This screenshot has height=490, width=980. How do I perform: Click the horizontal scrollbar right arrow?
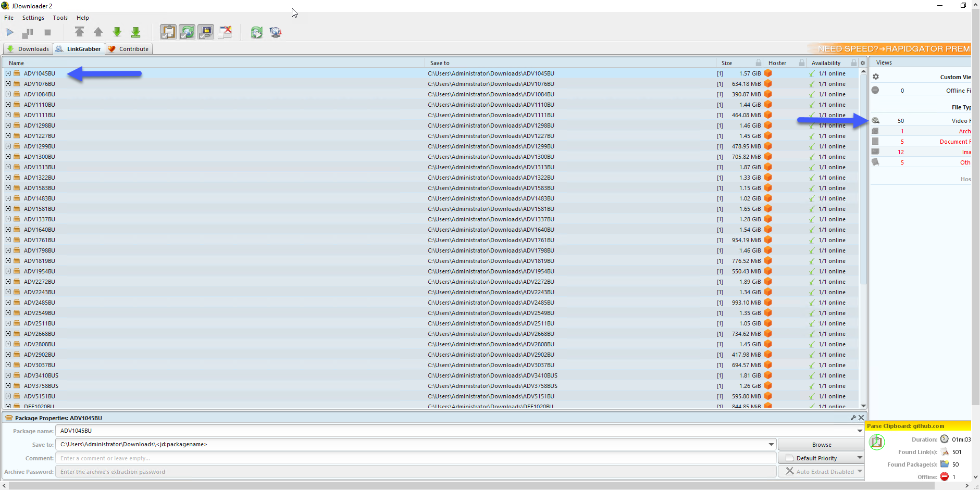(x=967, y=485)
